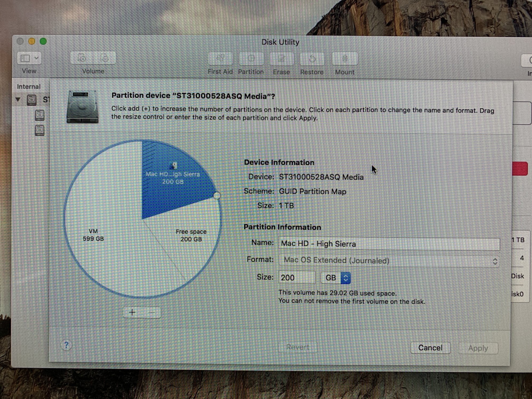The height and width of the screenshot is (399, 532).
Task: Click the Mount toolbar icon
Action: [345, 58]
